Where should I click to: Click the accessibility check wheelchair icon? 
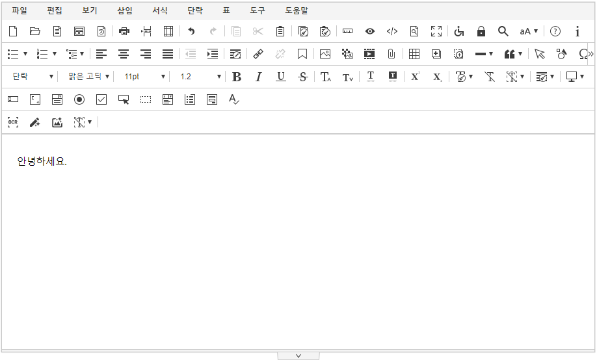pyautogui.click(x=459, y=31)
